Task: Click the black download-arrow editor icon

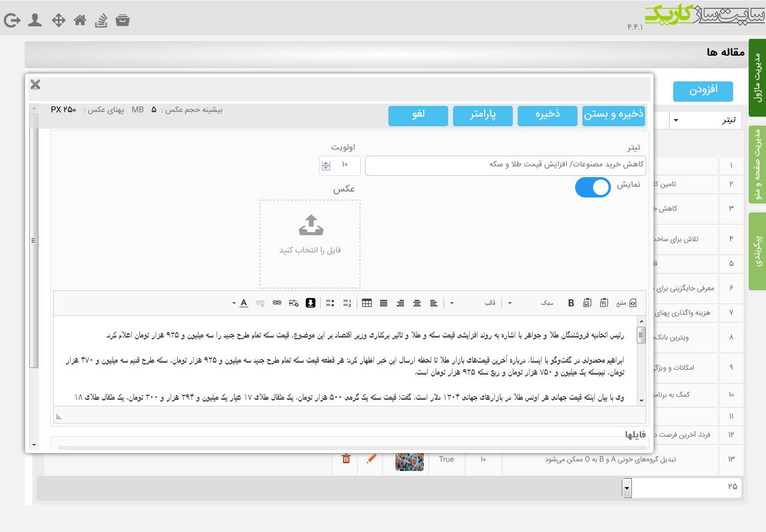Action: (x=311, y=303)
